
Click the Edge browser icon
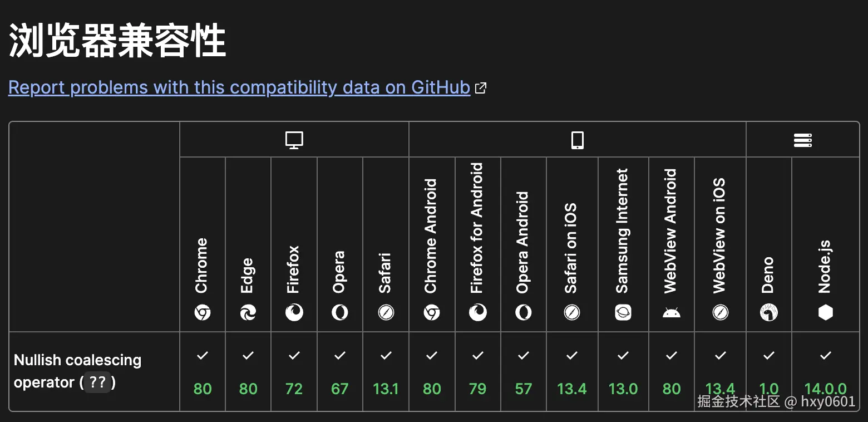[248, 313]
